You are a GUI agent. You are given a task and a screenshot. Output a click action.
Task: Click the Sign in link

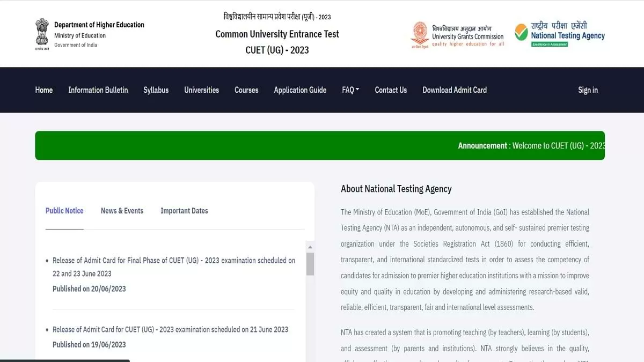pyautogui.click(x=588, y=90)
